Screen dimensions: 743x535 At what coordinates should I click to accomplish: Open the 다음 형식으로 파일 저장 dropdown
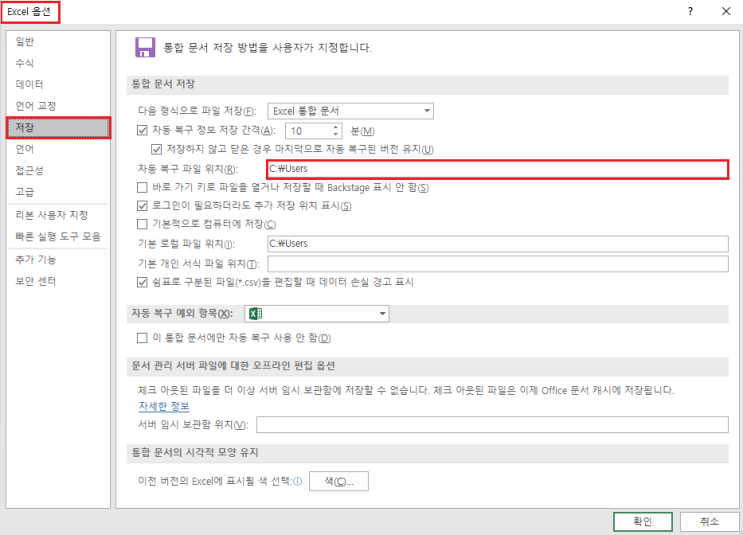[x=350, y=111]
